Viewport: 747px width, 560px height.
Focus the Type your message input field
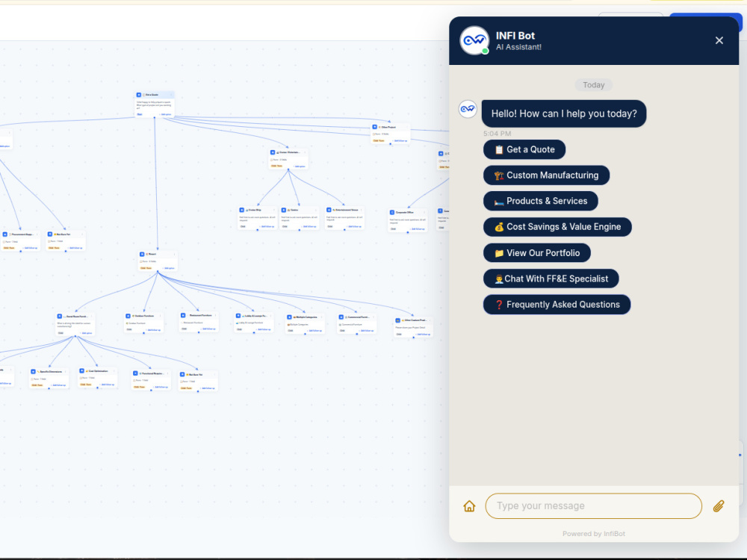coord(593,506)
